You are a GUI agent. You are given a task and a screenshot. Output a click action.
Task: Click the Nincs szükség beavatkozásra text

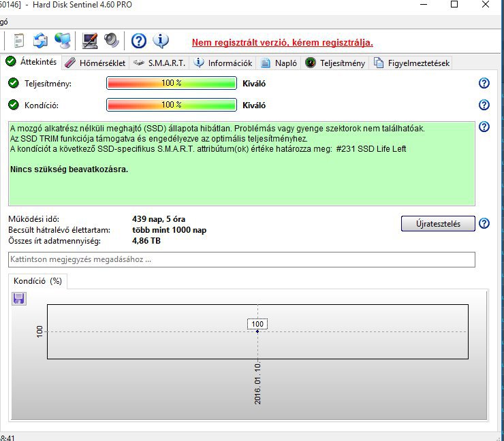(x=69, y=169)
